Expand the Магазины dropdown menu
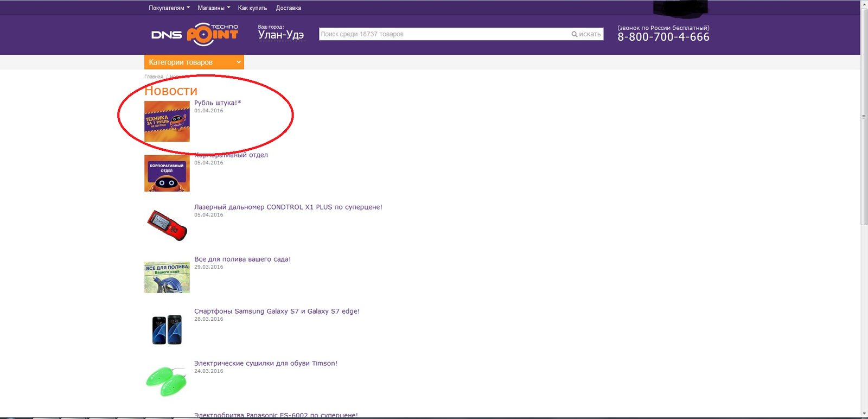 (214, 8)
